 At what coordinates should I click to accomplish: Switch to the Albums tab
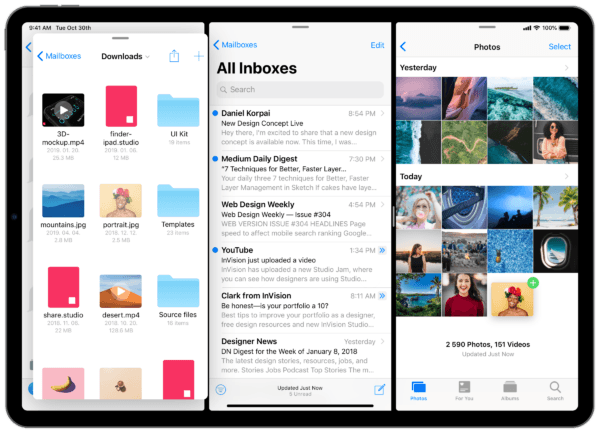click(510, 389)
